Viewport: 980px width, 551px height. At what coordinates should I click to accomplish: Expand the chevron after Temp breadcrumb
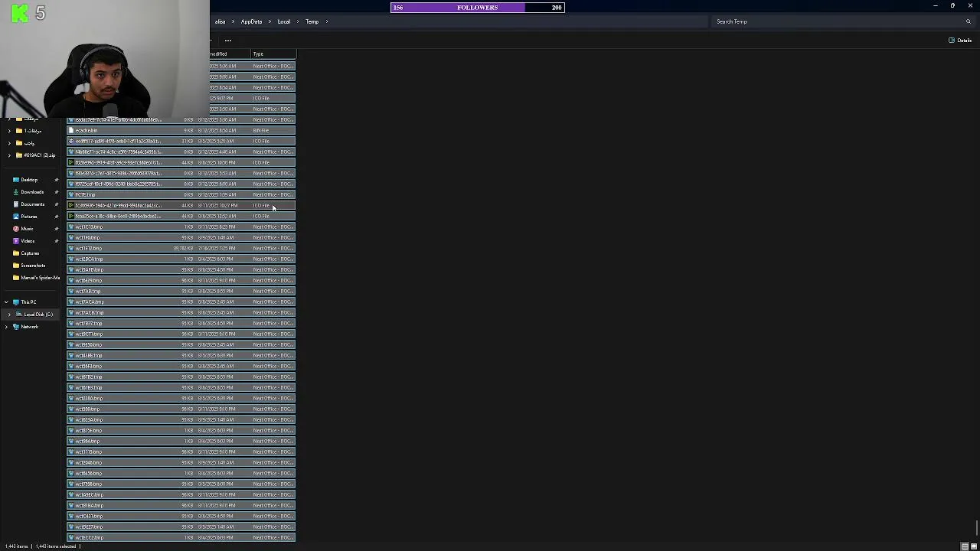327,21
